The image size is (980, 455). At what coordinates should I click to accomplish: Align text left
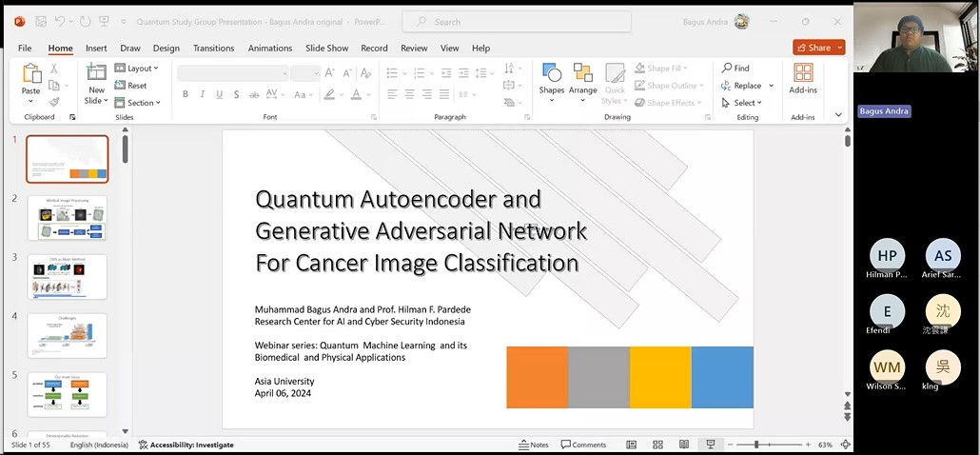(392, 94)
